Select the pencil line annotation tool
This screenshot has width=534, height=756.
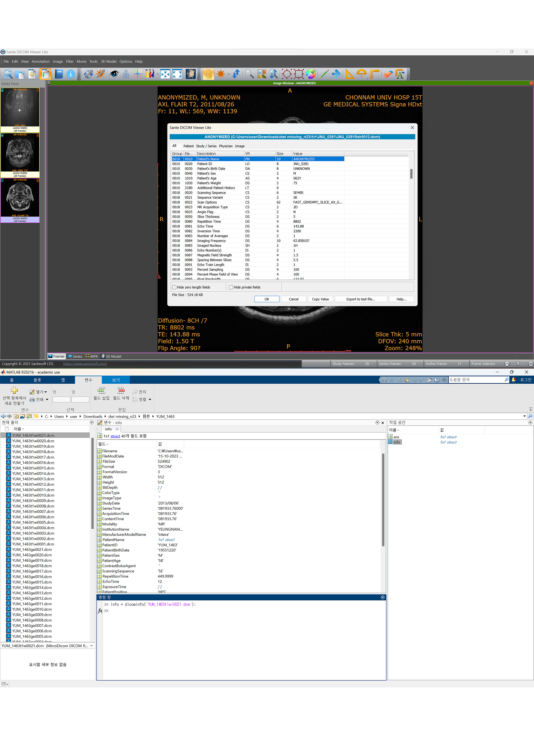click(x=324, y=74)
